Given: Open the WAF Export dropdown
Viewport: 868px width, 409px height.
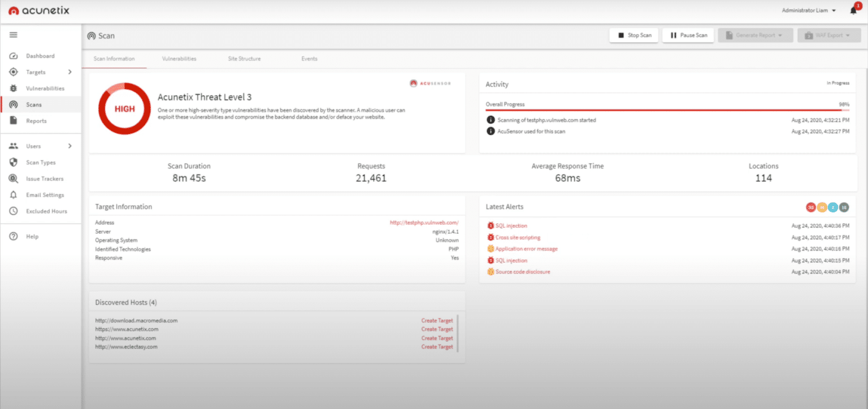Looking at the screenshot, I should point(828,34).
